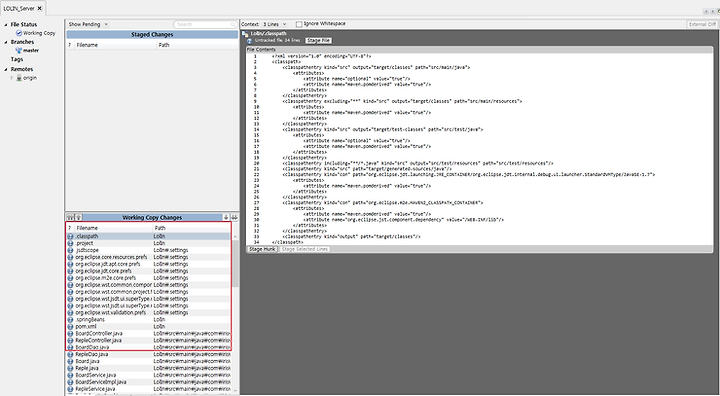Open the Context 3 Lines dropdown
The width and height of the screenshot is (720, 396).
click(275, 24)
